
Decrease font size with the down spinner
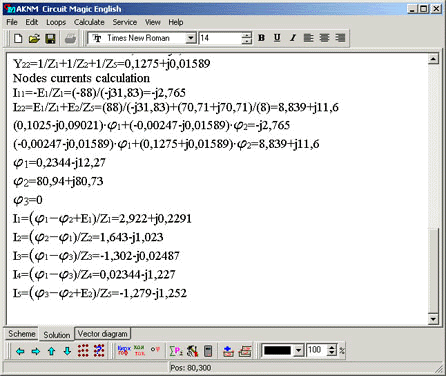[247, 41]
